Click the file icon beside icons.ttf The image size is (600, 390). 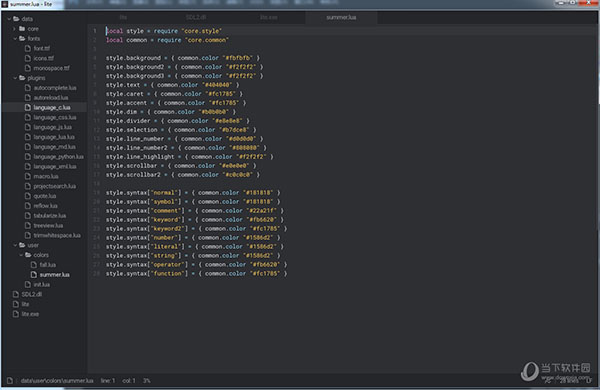28,58
